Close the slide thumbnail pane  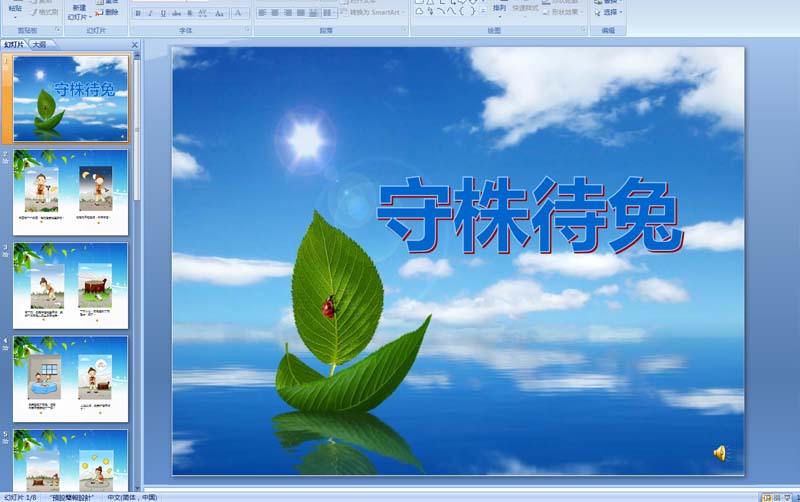tap(135, 46)
